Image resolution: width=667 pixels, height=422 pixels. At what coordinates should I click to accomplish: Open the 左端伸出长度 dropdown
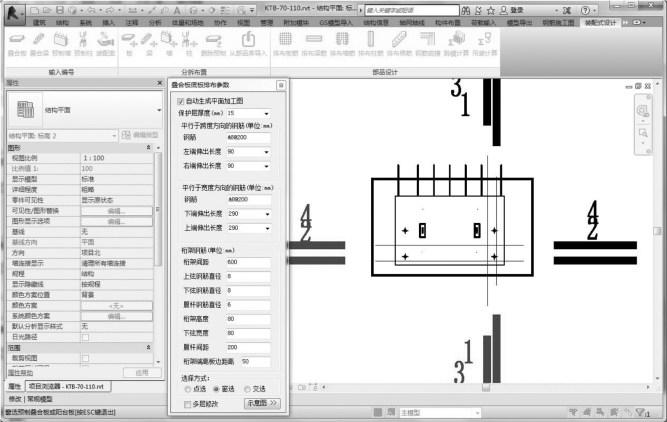(x=266, y=152)
